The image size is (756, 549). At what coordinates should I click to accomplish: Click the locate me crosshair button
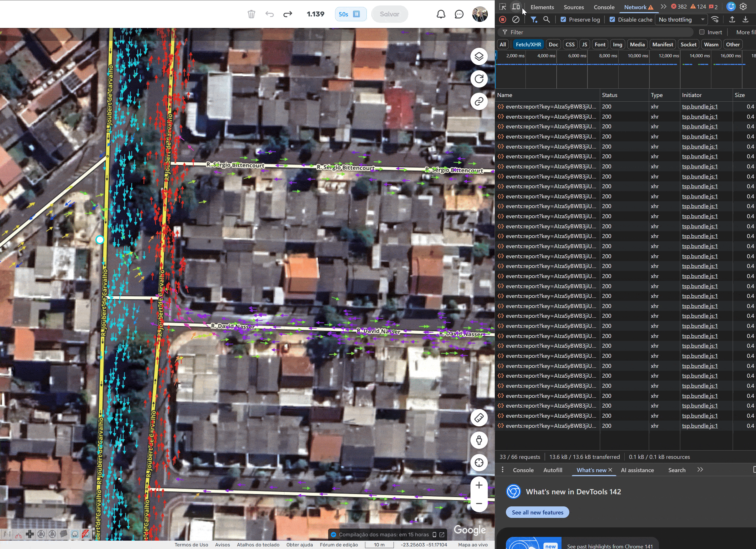479,462
